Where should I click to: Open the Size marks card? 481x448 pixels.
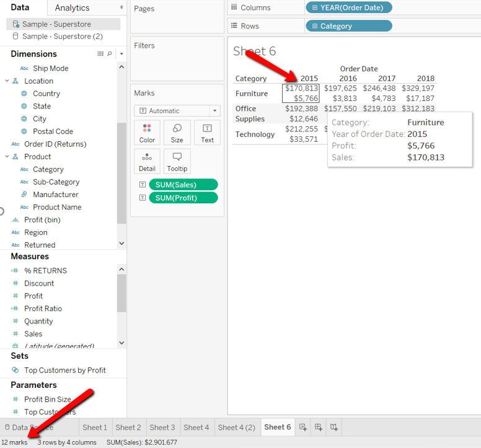point(177,133)
